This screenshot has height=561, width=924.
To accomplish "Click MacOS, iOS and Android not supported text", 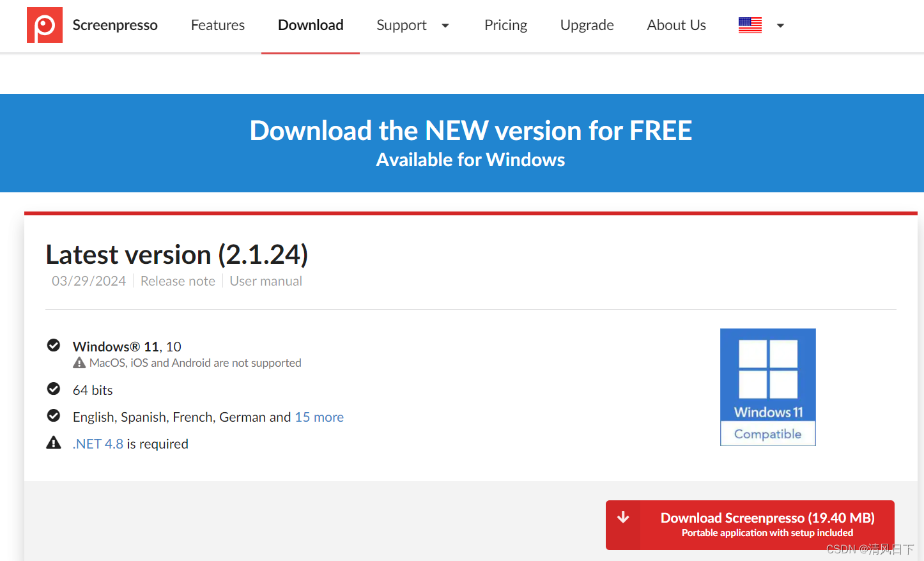I will click(x=195, y=363).
